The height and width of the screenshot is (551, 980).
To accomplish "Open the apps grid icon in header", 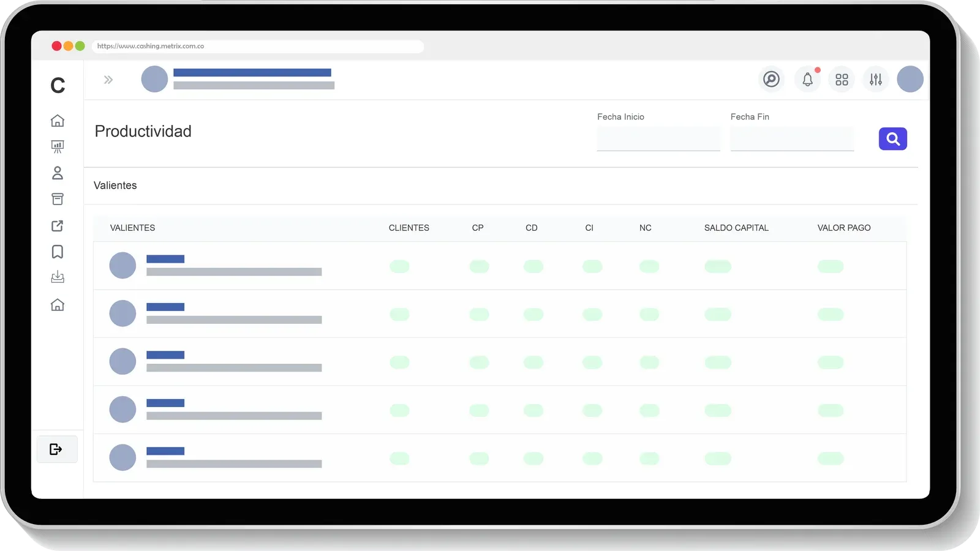I will click(842, 80).
